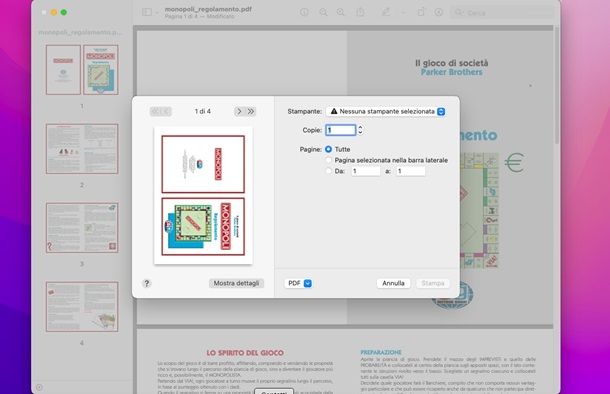Focus the Copie number field
Viewport: 610px width, 394px height.
coord(340,130)
